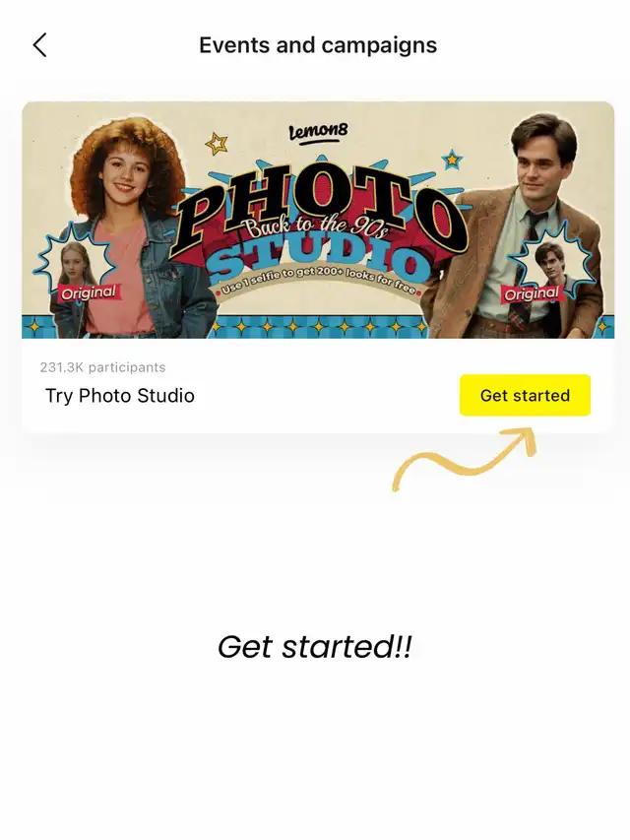The height and width of the screenshot is (840, 630).
Task: Click the outlined yellow star near Lemon8
Action: pyautogui.click(x=217, y=143)
